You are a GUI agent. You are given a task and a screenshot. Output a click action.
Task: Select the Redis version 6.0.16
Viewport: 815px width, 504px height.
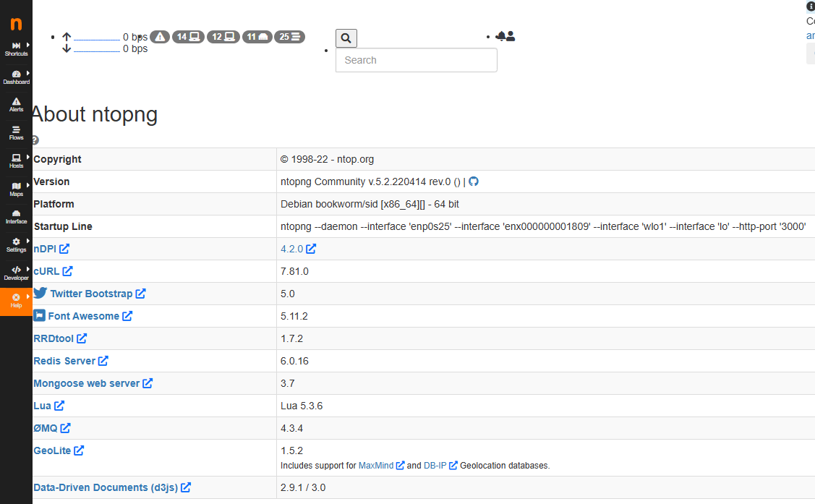(295, 361)
